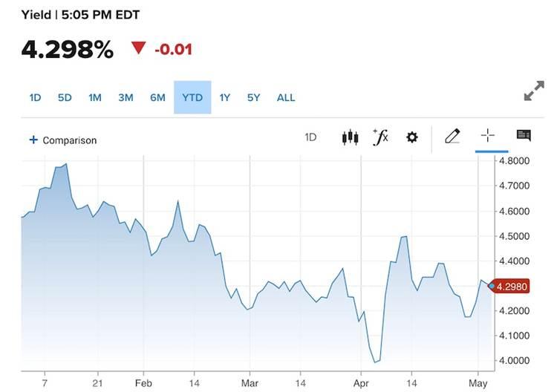Open the candlestick chart type icon
The image size is (557, 392).
tap(350, 137)
